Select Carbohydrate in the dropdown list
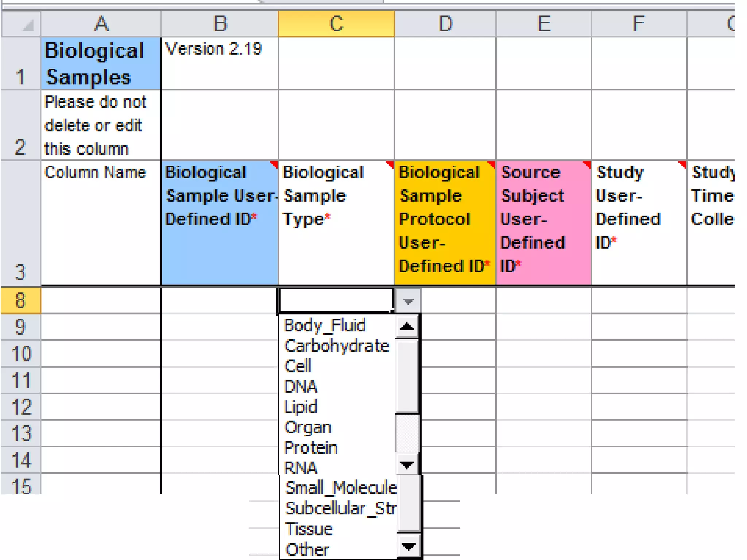The height and width of the screenshot is (560, 747). pos(337,346)
